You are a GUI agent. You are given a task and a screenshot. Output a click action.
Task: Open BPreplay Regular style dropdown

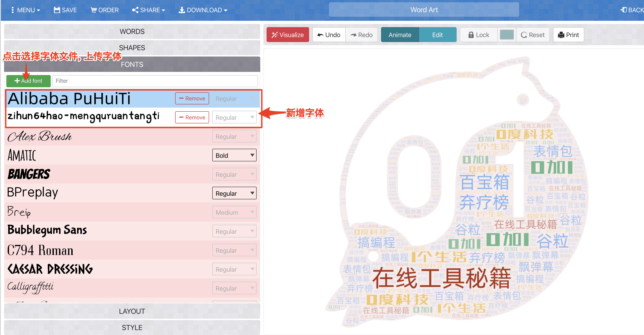234,193
